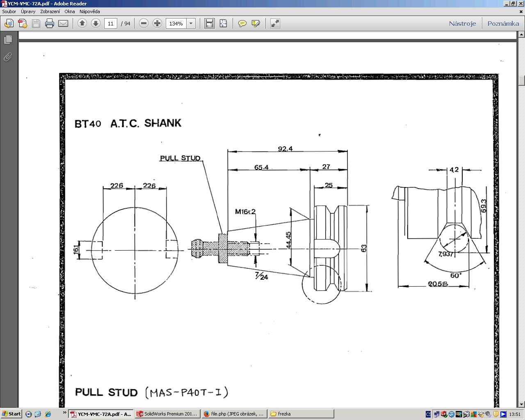The image size is (525, 420).
Task: Open the Nástroje pane
Action: pos(462,23)
